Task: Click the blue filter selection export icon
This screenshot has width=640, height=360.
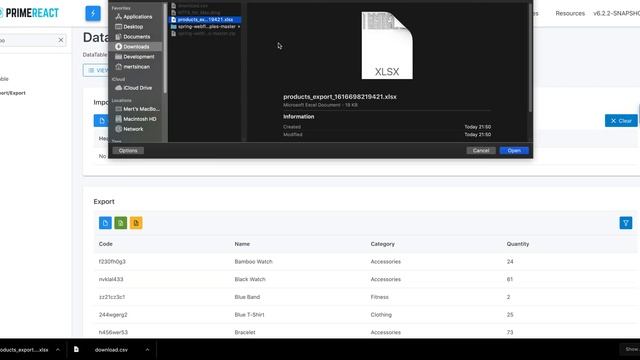Action: point(626,223)
